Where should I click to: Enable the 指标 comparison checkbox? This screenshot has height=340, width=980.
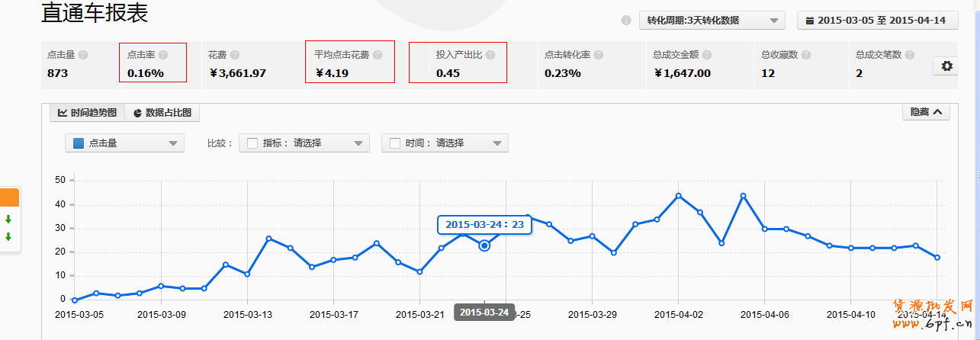point(252,143)
